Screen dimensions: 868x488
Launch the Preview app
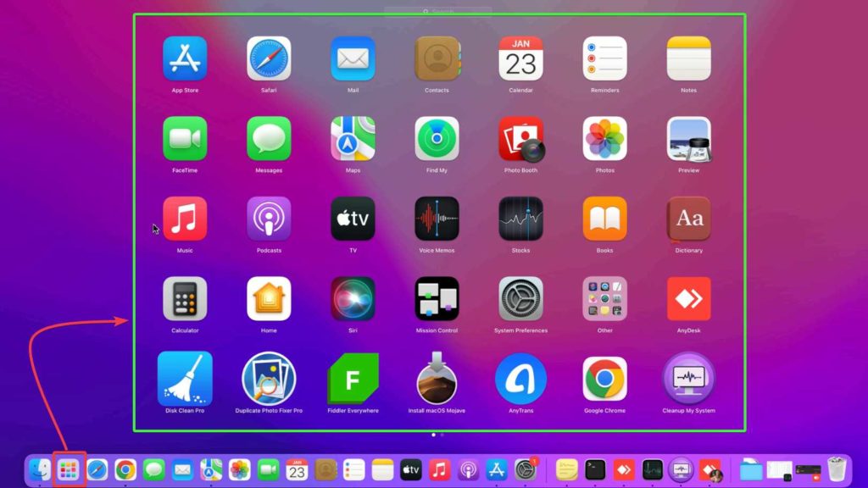[688, 139]
